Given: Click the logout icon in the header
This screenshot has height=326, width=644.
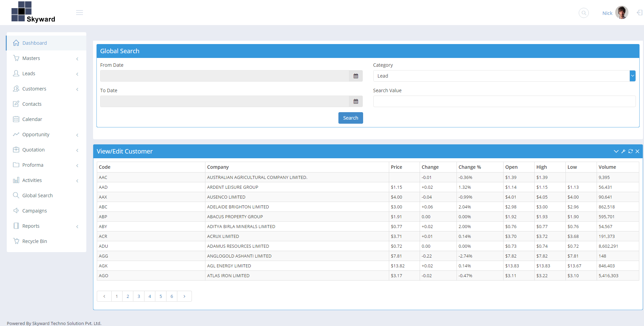Looking at the screenshot, I should (x=639, y=13).
